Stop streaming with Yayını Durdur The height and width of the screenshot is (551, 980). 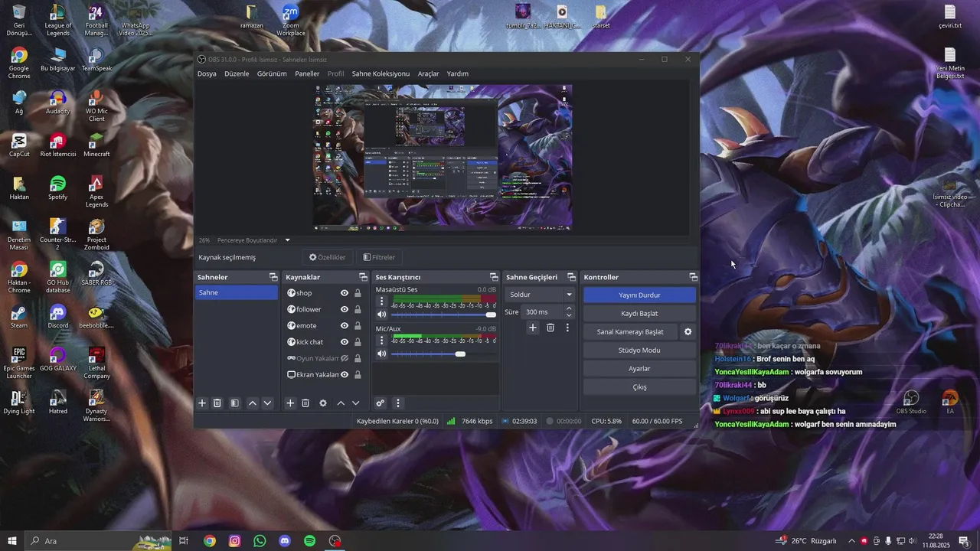639,295
